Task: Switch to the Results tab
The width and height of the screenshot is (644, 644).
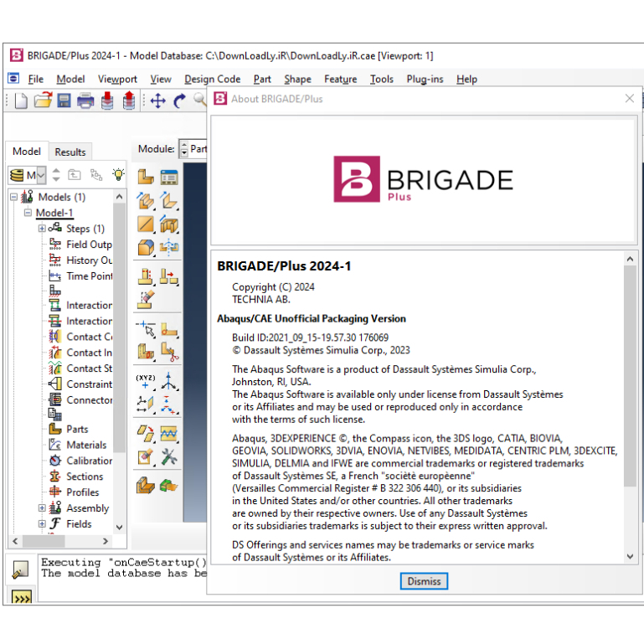Action: click(70, 152)
